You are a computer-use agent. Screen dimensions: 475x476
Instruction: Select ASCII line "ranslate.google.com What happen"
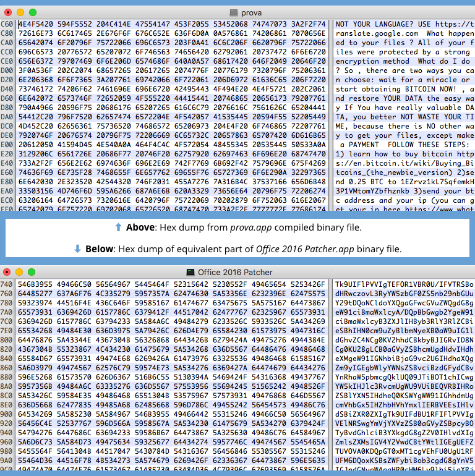[404, 33]
